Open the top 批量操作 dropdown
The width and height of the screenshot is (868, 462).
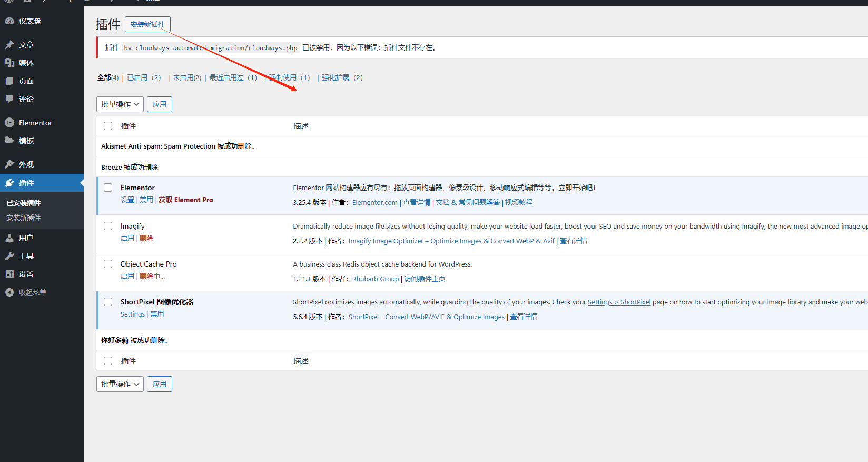pos(120,104)
